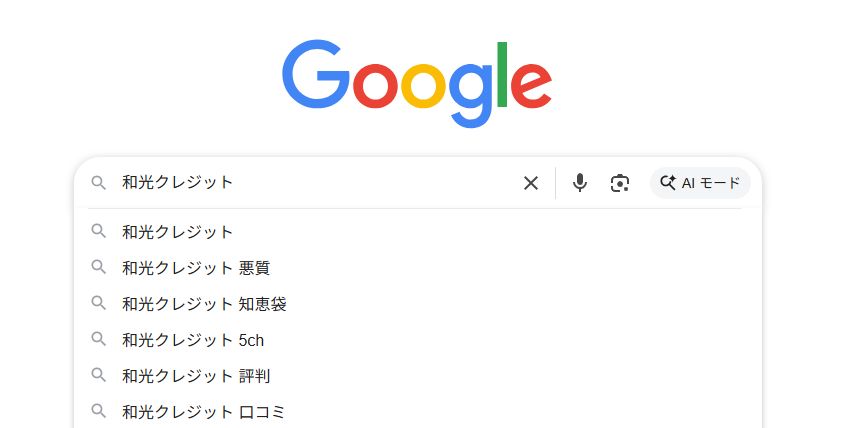Click magnifier icon beside 5ch suggestion
Screen dimensions: 844x428
point(98,339)
